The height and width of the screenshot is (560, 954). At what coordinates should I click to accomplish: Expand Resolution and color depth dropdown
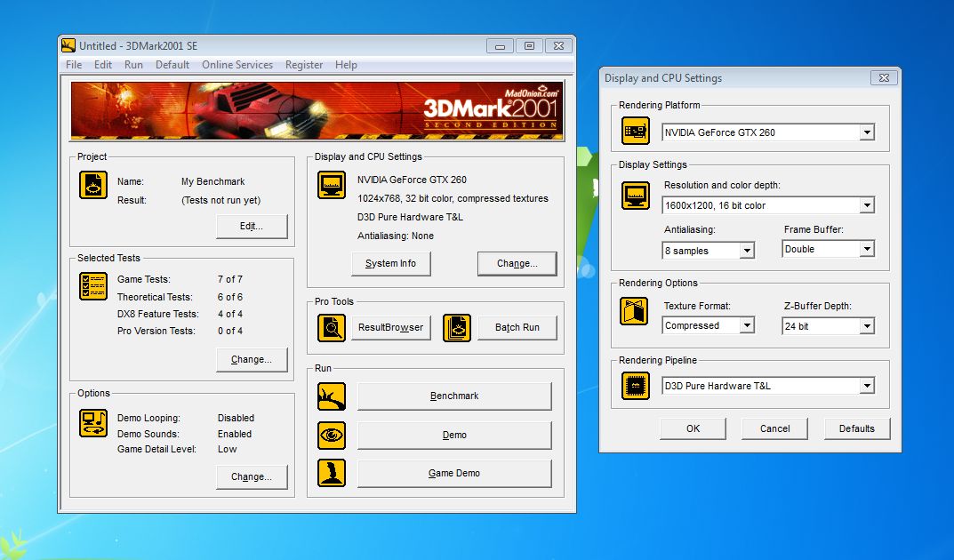(867, 205)
